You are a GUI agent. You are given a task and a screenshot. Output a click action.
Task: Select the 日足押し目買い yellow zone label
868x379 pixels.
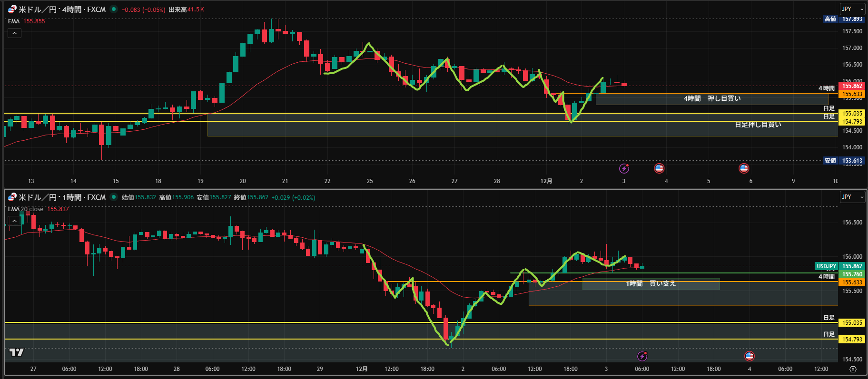(x=758, y=125)
